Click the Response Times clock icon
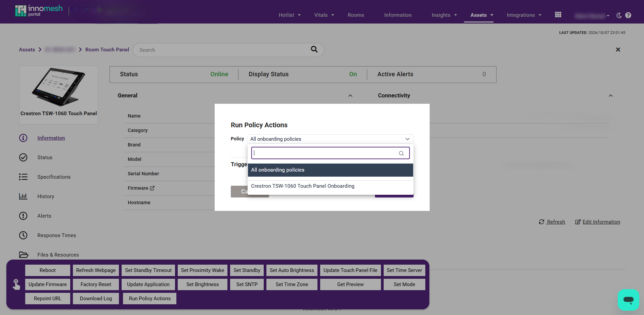 click(23, 235)
